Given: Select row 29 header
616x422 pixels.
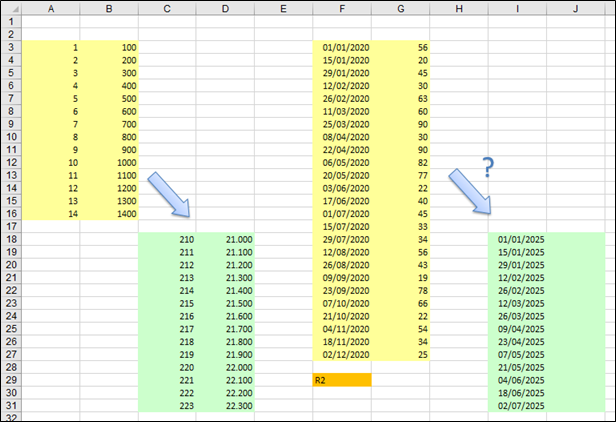Looking at the screenshot, I should click(x=12, y=380).
